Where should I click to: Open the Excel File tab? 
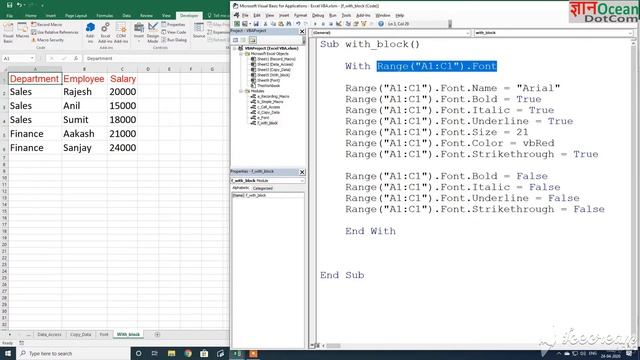click(10, 16)
